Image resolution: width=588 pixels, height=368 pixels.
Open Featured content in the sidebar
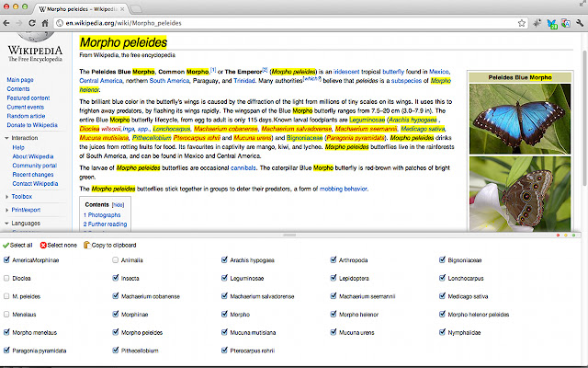[x=28, y=98]
